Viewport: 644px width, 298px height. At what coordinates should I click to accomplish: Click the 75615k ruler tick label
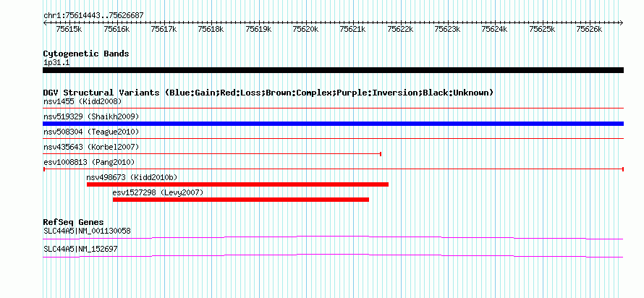tap(69, 29)
